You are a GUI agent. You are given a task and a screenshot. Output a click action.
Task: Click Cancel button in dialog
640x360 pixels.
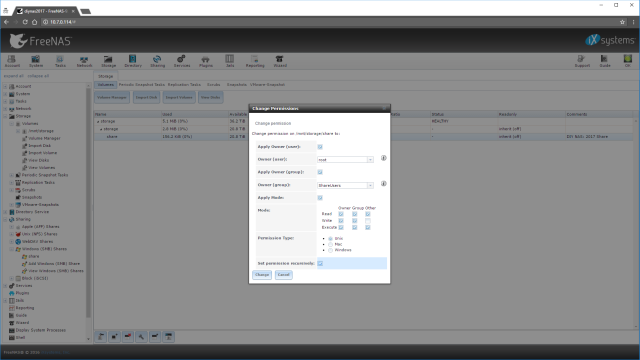click(x=283, y=275)
